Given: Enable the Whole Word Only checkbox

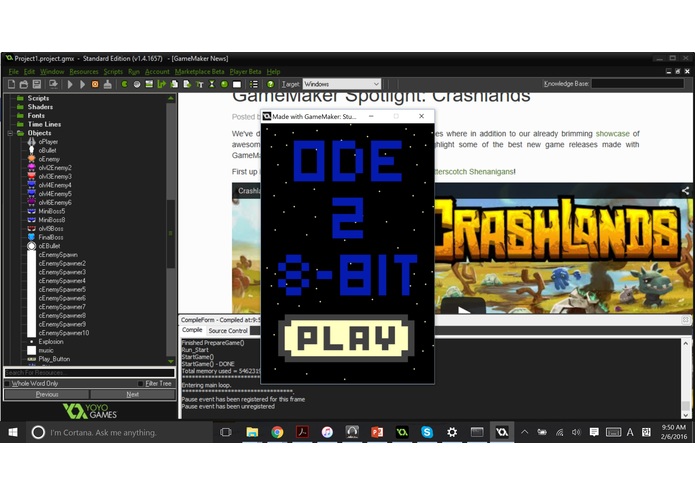Looking at the screenshot, I should click(x=7, y=383).
